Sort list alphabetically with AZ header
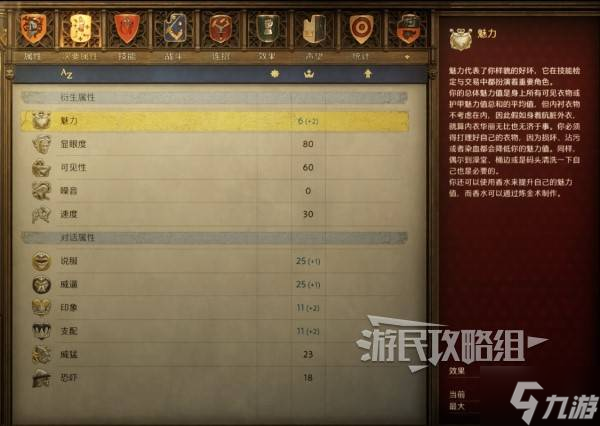Screen dimensions: 600x426 66,73
